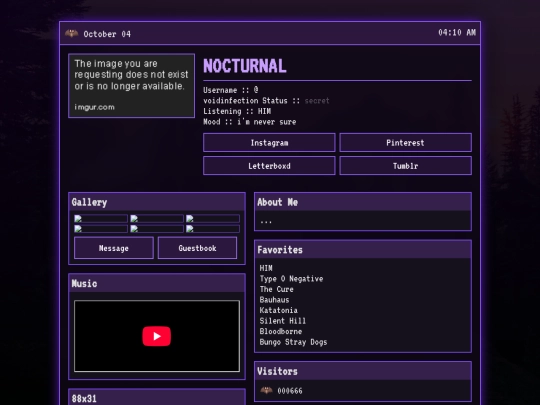Select 'Bloodborne' in Favorites
This screenshot has height=405, width=540.
pyautogui.click(x=281, y=331)
